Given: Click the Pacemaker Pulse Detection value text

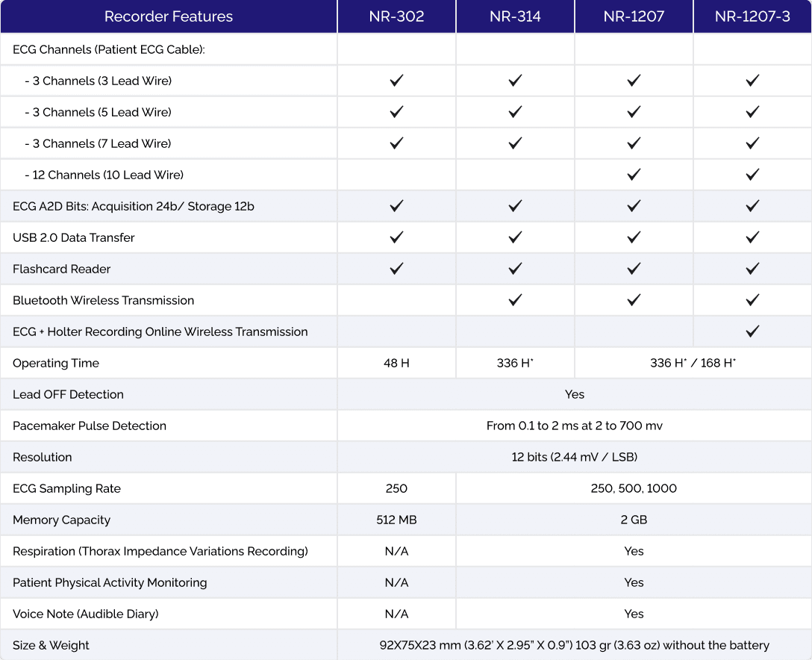Looking at the screenshot, I should 574,426.
